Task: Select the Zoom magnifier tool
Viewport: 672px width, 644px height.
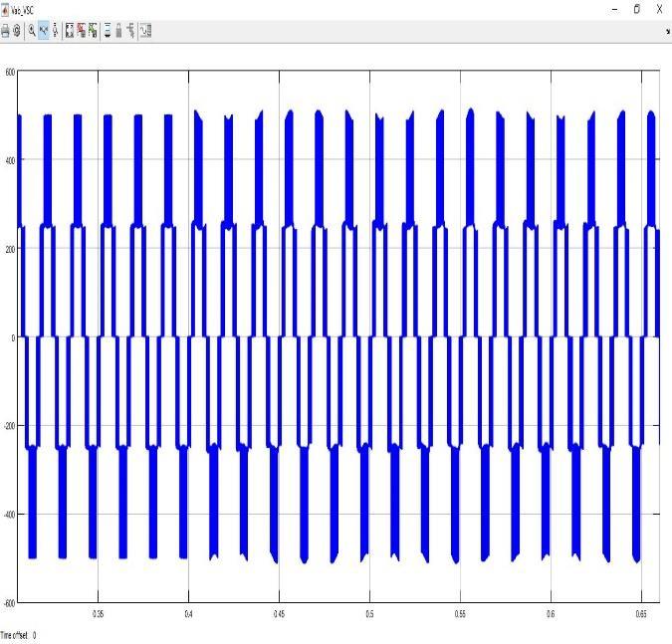Action: coord(32,31)
